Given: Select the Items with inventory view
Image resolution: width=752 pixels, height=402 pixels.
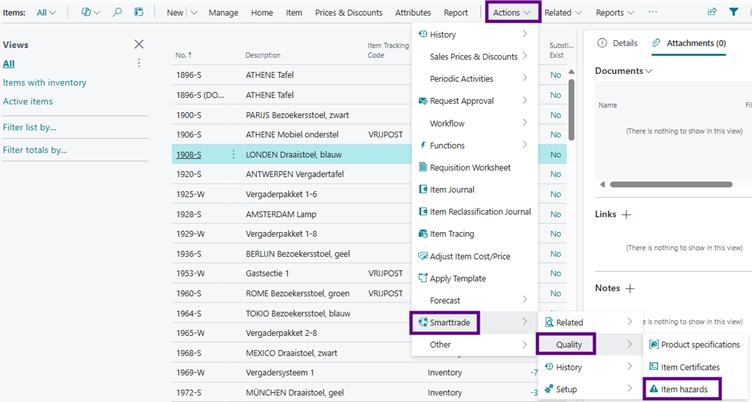Looking at the screenshot, I should pyautogui.click(x=45, y=83).
